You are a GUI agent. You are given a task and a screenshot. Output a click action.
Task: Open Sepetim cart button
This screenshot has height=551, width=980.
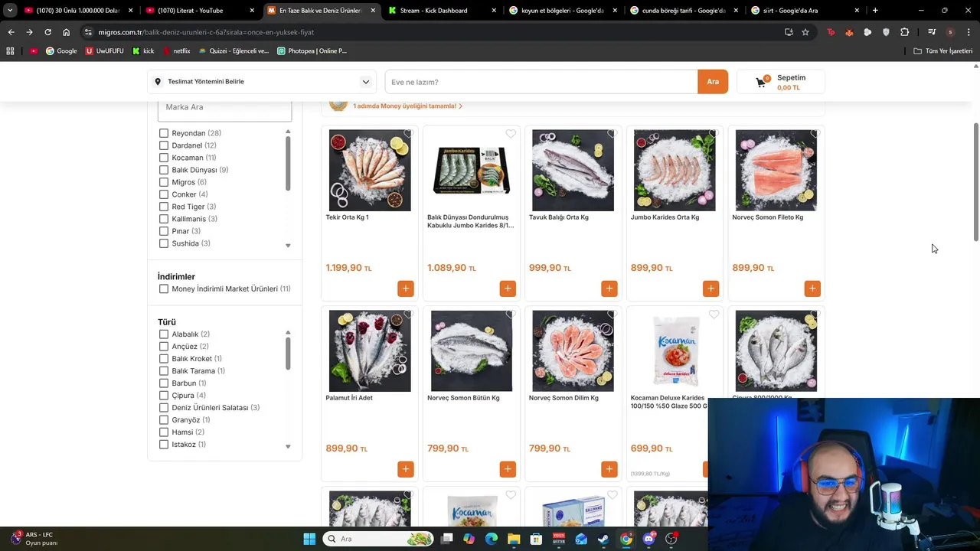click(781, 82)
